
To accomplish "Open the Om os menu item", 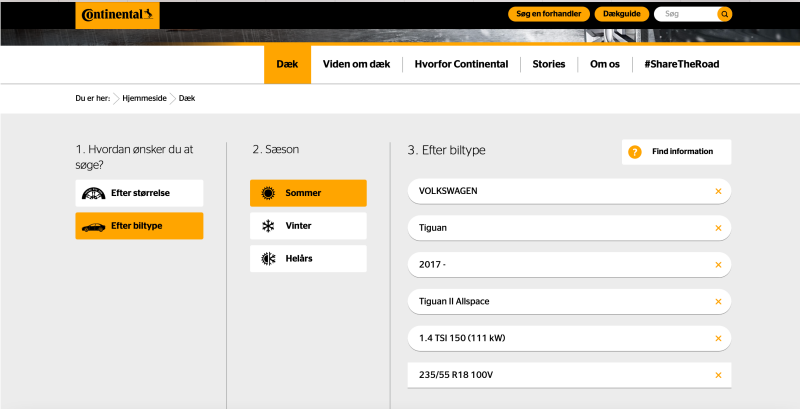I will [x=605, y=64].
